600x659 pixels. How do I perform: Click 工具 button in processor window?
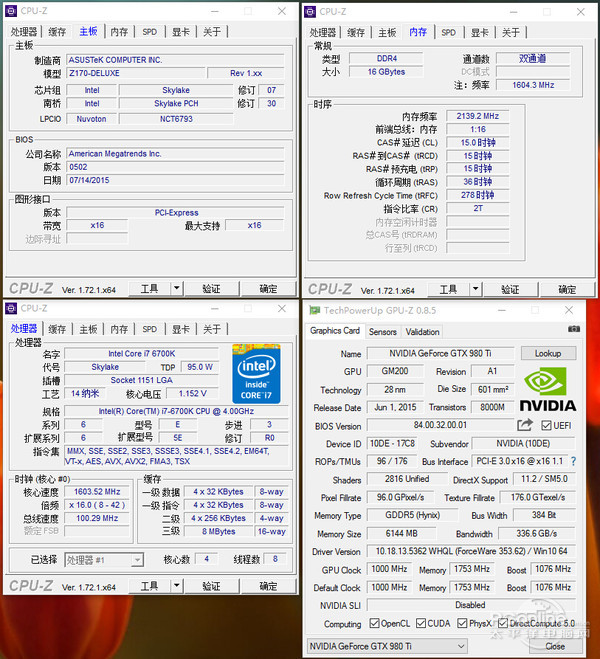(x=150, y=585)
